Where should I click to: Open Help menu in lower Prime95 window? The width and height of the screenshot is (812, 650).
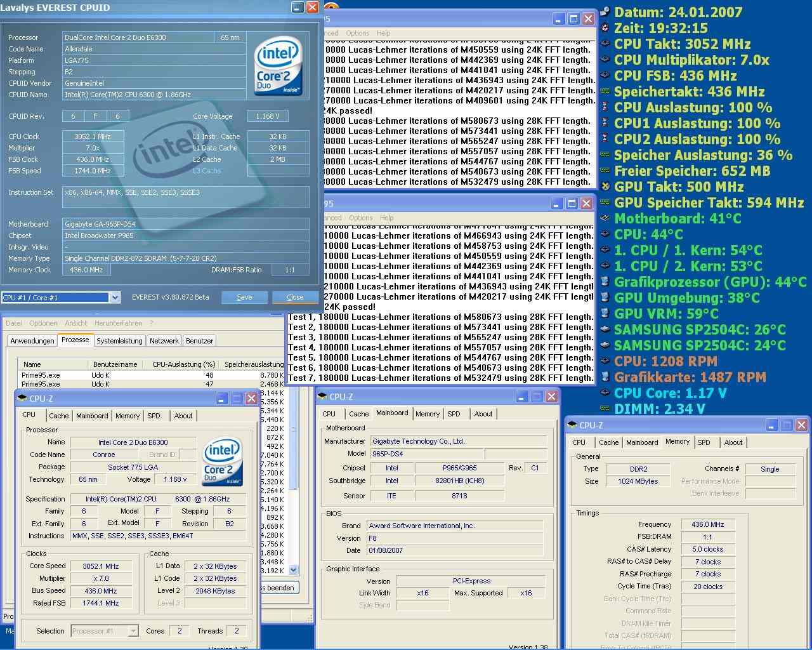387,218
